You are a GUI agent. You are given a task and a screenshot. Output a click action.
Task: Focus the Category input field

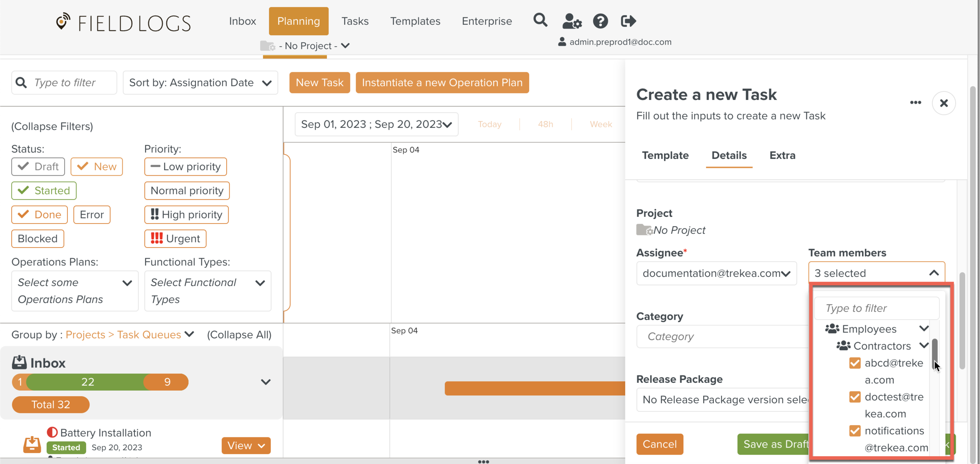tap(722, 337)
